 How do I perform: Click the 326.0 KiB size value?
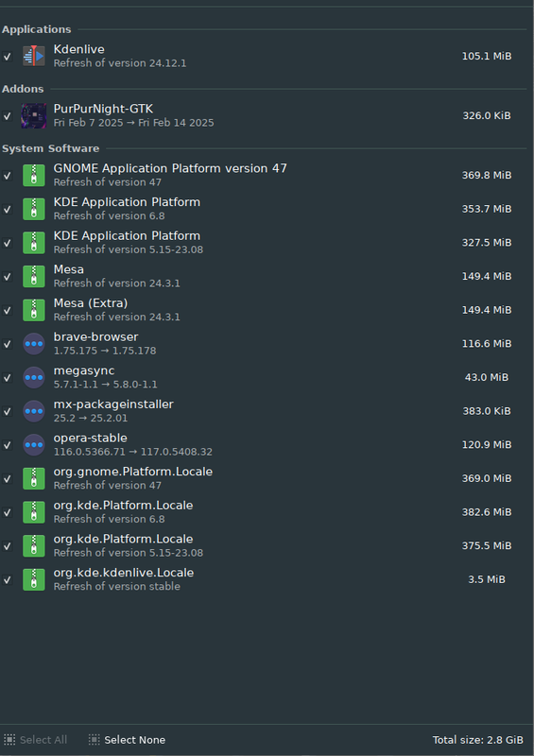click(x=487, y=115)
